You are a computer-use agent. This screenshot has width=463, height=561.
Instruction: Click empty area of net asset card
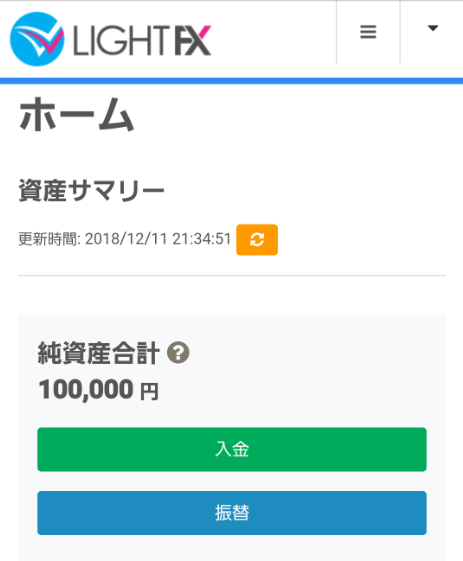[304, 372]
